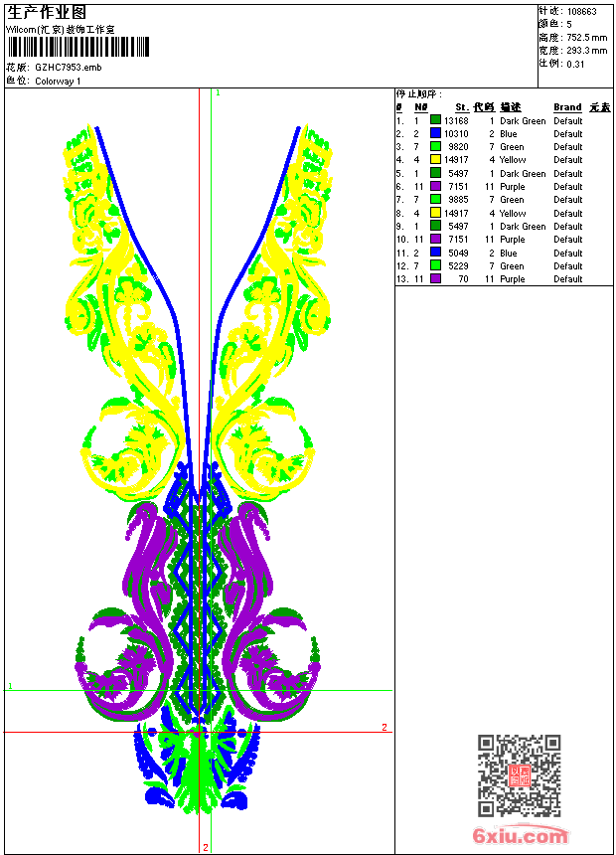Click the Purple swatch in stop 6
The width and height of the screenshot is (616, 855).
coord(435,187)
